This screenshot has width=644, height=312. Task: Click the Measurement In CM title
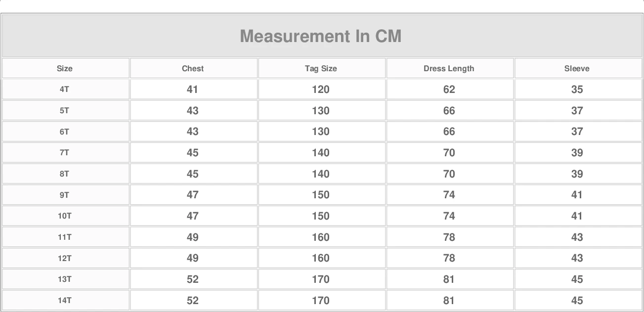321,36
